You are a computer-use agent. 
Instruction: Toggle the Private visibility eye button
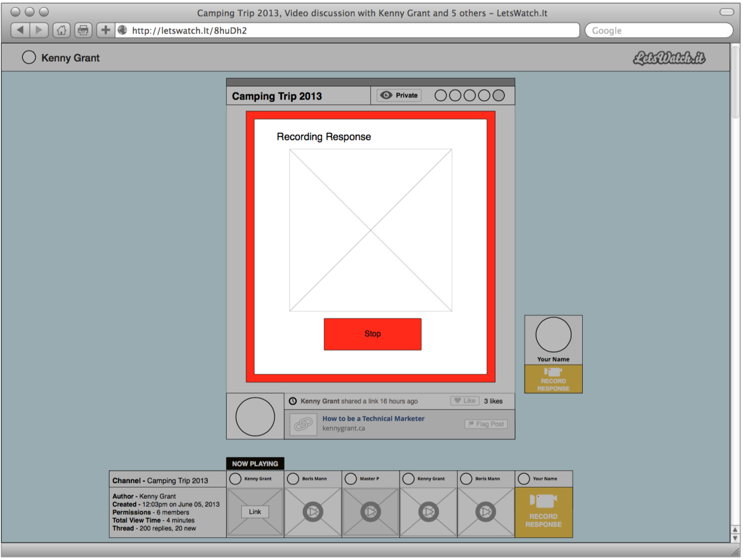(x=399, y=95)
